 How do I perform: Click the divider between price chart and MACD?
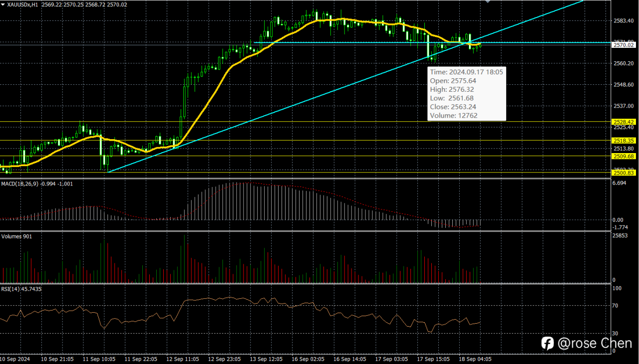click(306, 178)
